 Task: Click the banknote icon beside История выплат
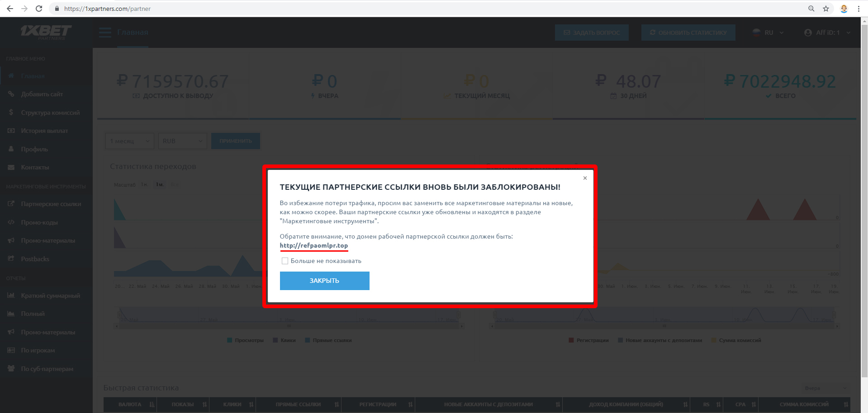click(11, 131)
